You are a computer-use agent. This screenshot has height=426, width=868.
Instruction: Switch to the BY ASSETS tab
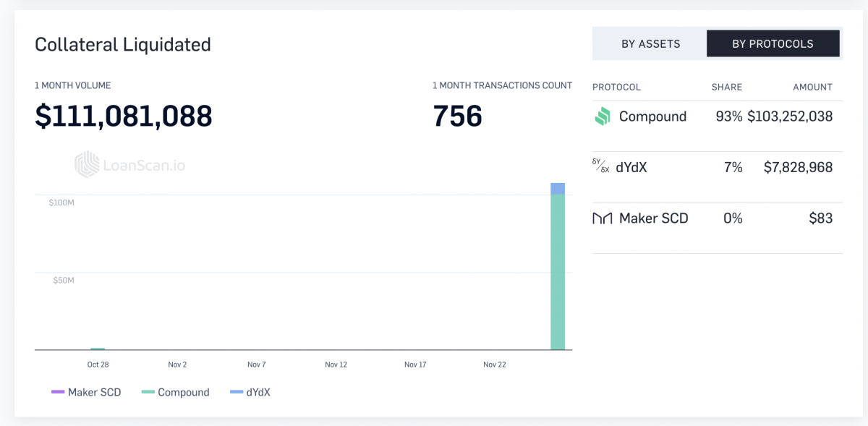pos(650,43)
